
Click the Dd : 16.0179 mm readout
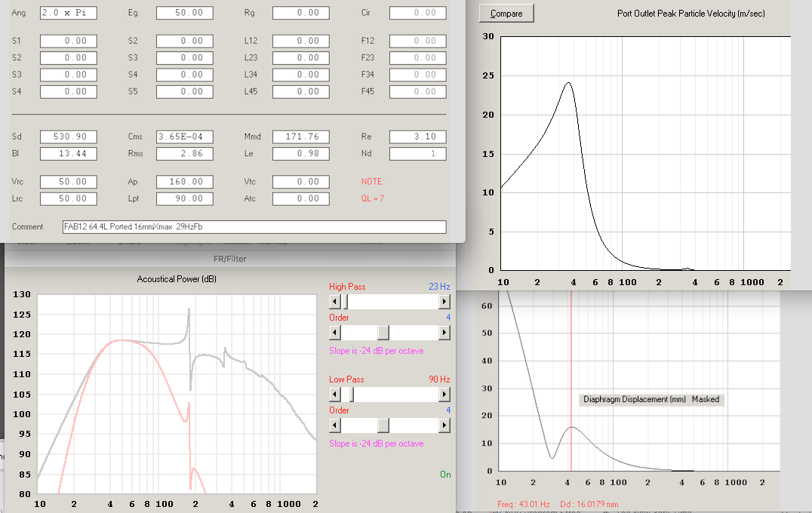coord(589,504)
